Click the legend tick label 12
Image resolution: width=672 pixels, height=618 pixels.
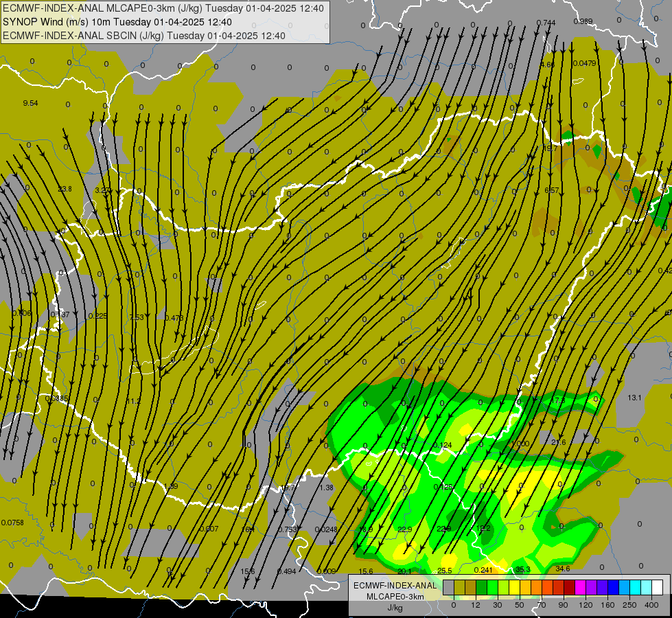[x=476, y=605]
